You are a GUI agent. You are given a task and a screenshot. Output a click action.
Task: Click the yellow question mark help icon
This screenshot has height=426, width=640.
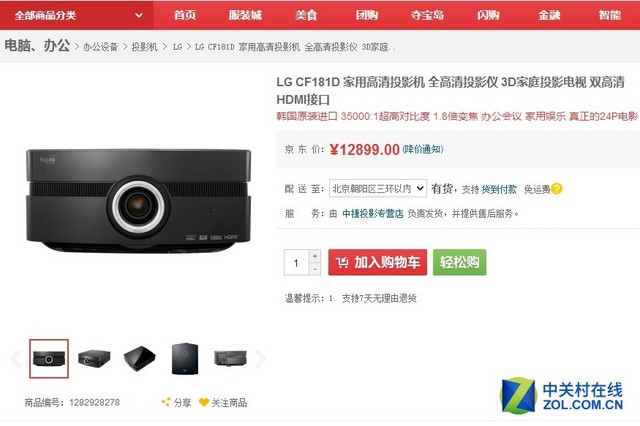pos(556,189)
